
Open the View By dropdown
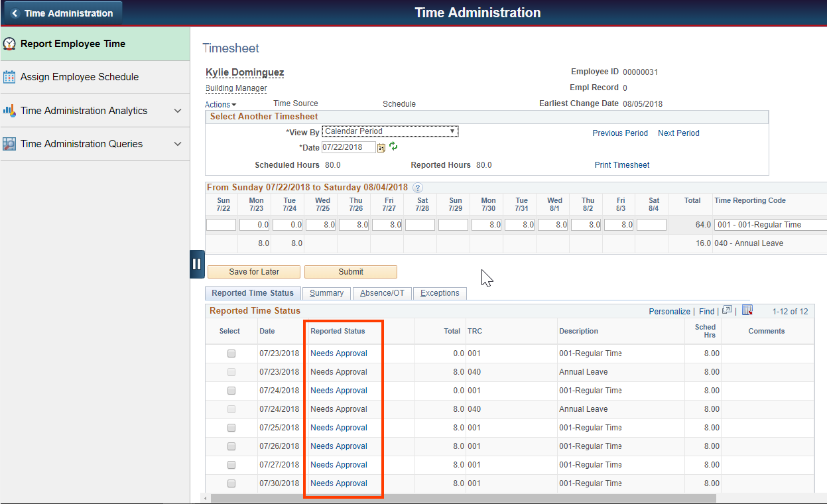(389, 131)
